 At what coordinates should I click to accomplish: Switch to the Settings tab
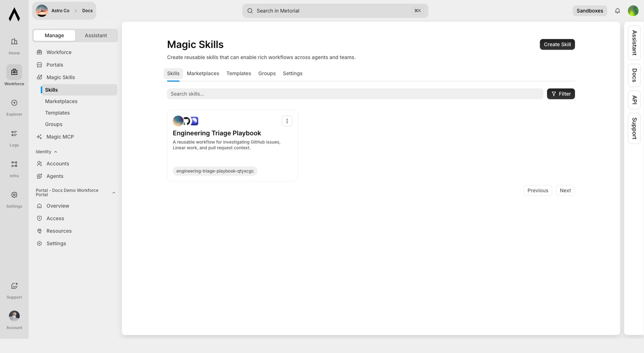(x=293, y=73)
